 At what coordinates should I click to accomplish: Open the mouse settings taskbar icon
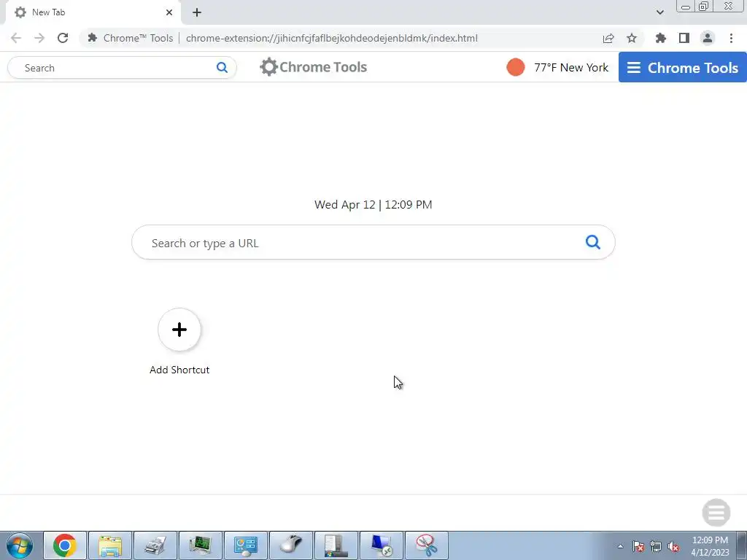(291, 545)
